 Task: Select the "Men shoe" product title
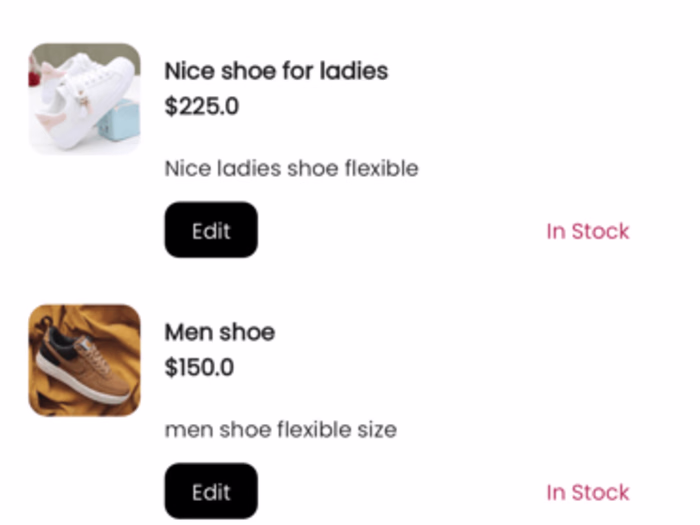(219, 332)
